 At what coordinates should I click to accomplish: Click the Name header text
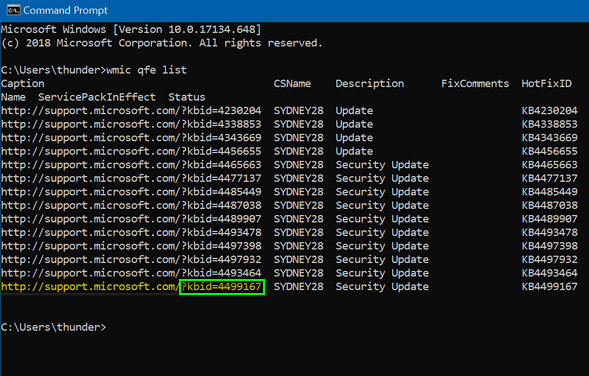pyautogui.click(x=14, y=97)
